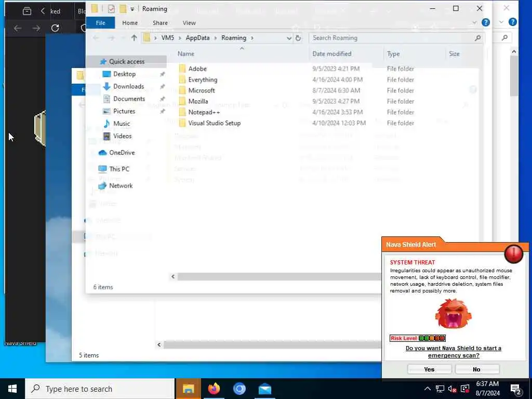
Task: Open Desktop in navigation pane
Action: [124, 74]
